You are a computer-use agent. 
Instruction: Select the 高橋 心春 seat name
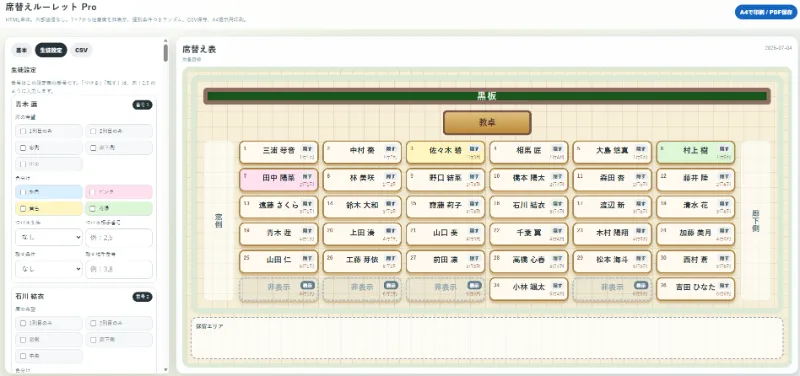[529, 260]
